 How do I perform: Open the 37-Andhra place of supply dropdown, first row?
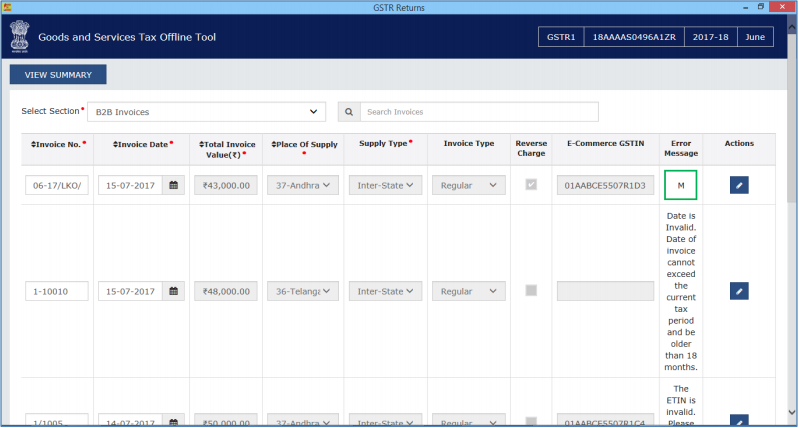click(x=303, y=185)
